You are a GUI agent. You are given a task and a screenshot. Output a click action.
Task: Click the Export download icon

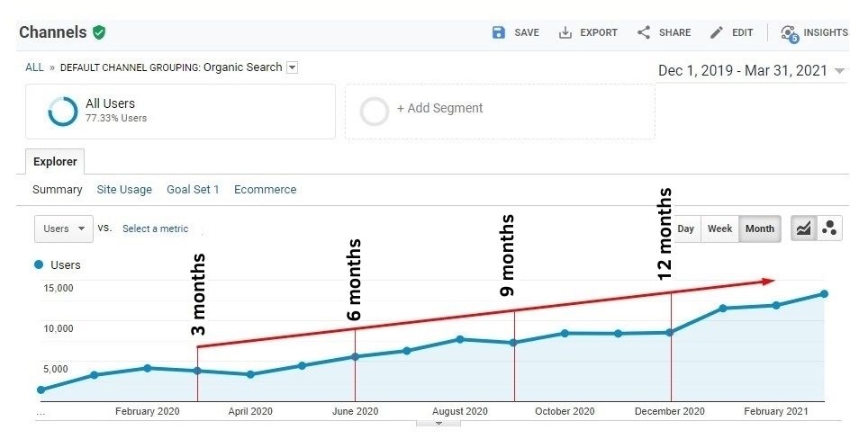pyautogui.click(x=565, y=32)
